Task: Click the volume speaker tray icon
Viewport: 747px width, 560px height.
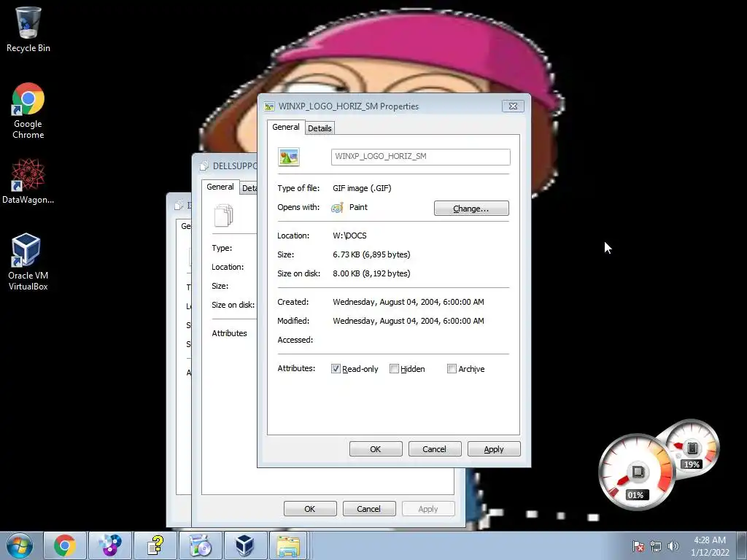Action: [x=673, y=546]
